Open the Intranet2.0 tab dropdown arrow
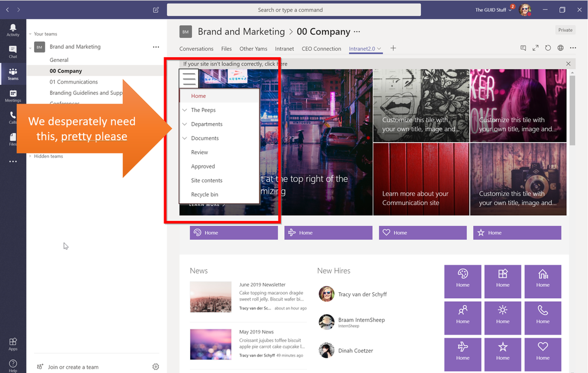 pos(379,48)
